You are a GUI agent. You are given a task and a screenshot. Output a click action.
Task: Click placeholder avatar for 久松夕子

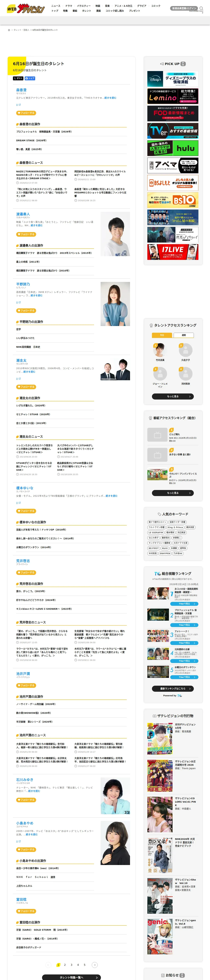[186, 350]
